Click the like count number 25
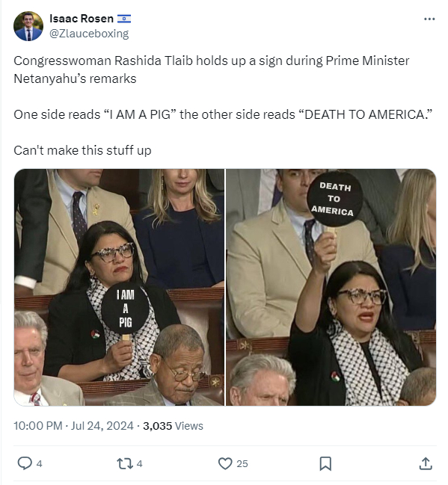448x485 pixels. point(242,463)
